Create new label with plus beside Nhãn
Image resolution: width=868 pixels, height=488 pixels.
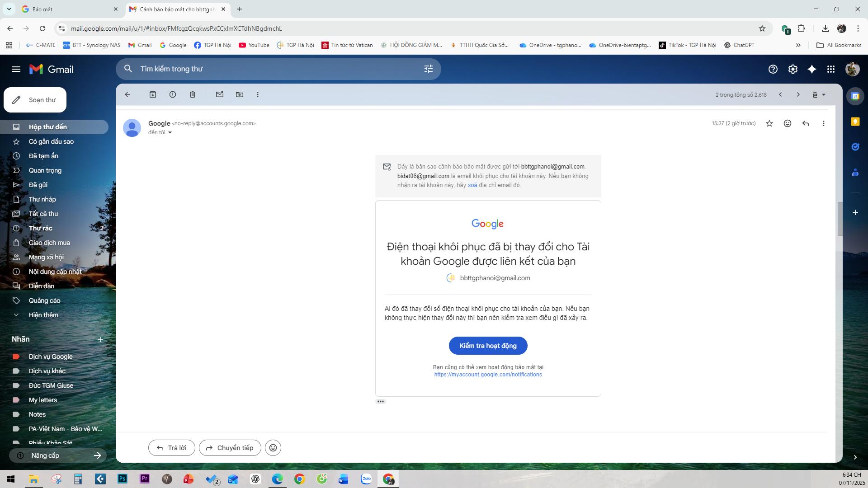coord(100,339)
